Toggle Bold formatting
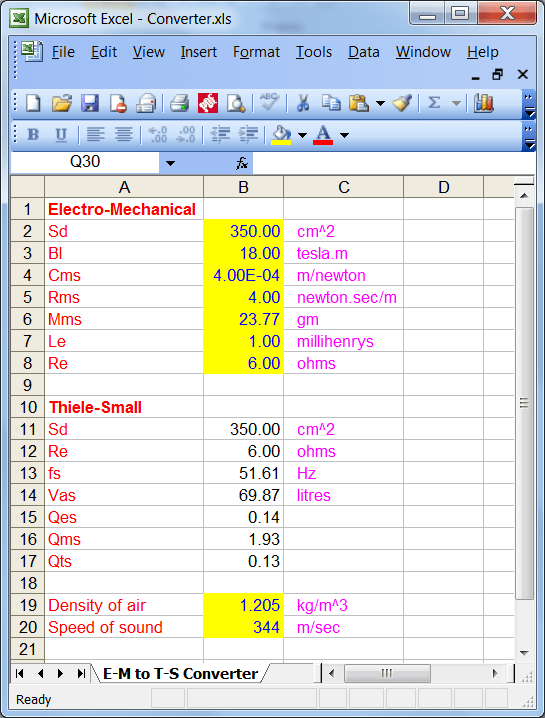The width and height of the screenshot is (545, 718). point(33,135)
